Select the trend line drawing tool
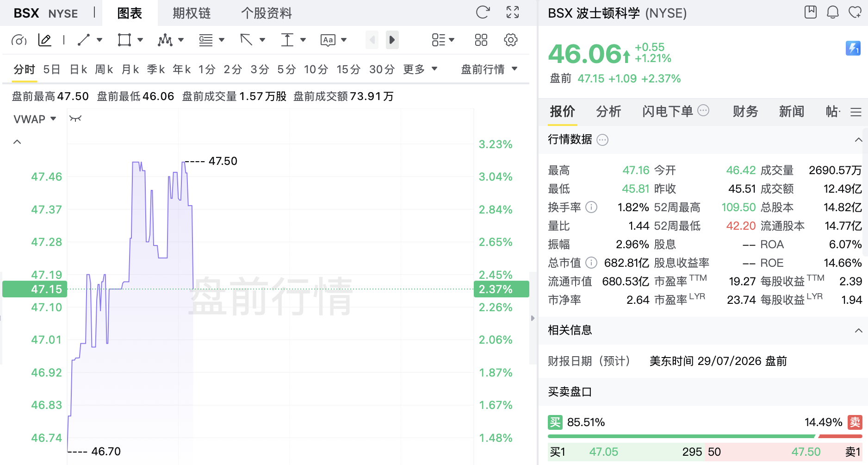Screen dimensions: 868x465 point(84,40)
